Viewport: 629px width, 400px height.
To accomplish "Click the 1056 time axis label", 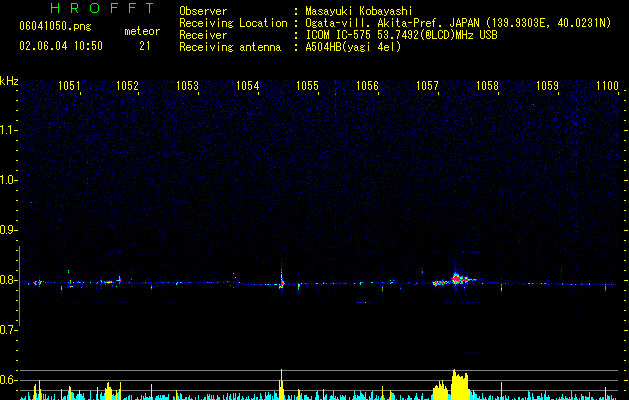I will pos(367,86).
